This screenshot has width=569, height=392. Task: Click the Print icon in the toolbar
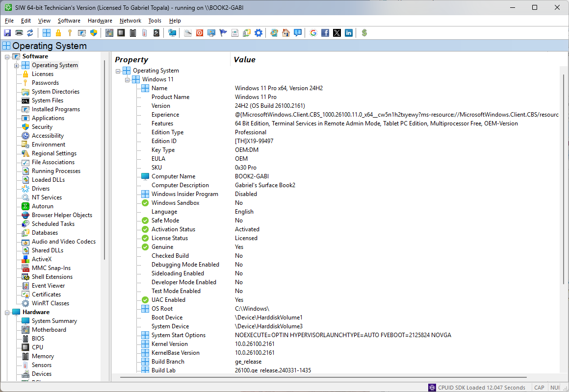point(19,33)
